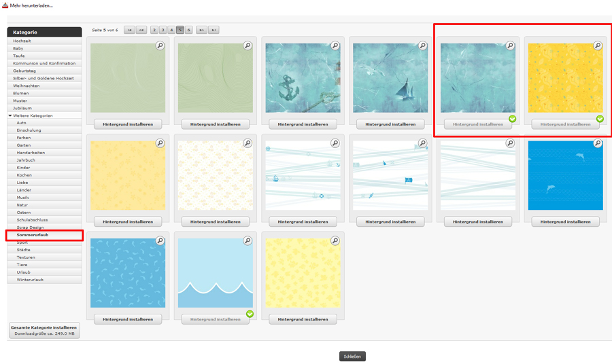Open the Einschulung subcategory
612x364 pixels.
point(44,130)
